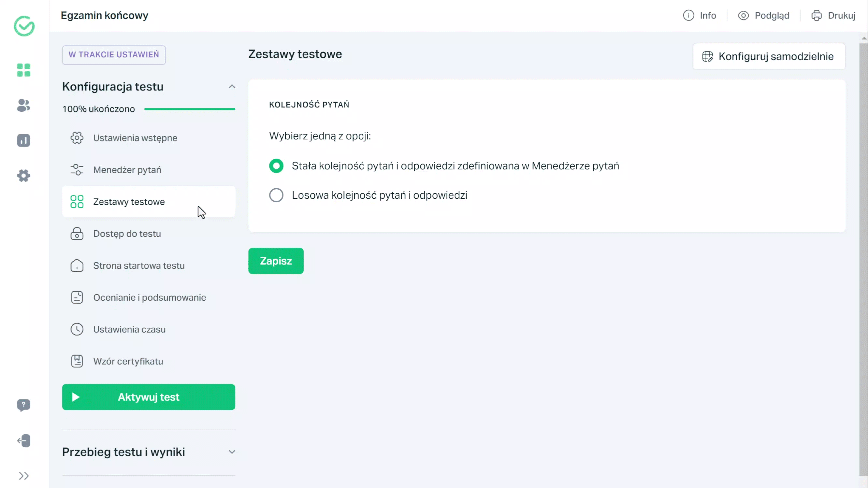
Task: Open the dashboard grid icon in sidebar
Action: coord(24,70)
